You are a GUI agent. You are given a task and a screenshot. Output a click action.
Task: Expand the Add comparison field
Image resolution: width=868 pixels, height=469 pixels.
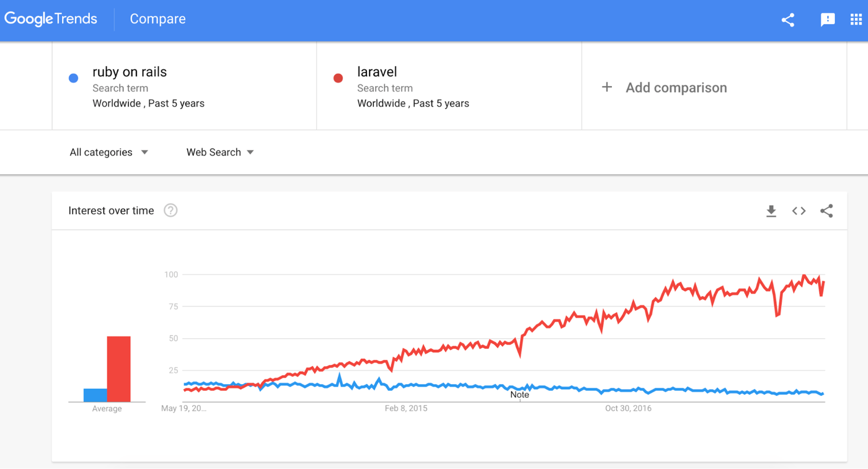pyautogui.click(x=676, y=87)
